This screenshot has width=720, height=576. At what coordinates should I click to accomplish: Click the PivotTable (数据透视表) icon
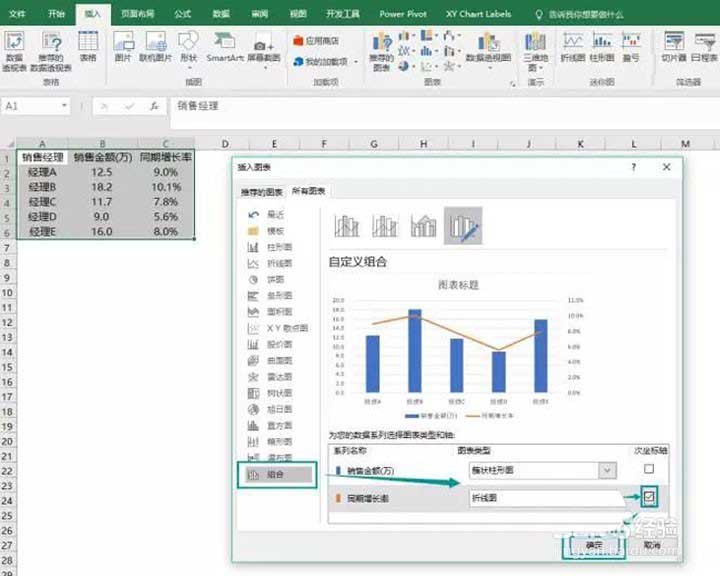tap(14, 51)
